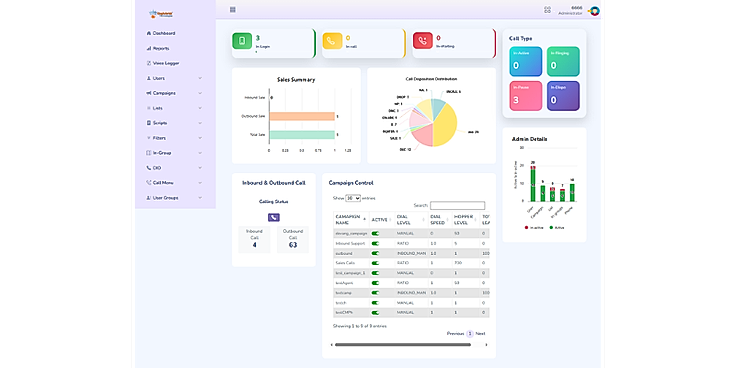The image size is (736, 368).
Task: Toggle active switch for testCMPN
Action: tap(376, 312)
